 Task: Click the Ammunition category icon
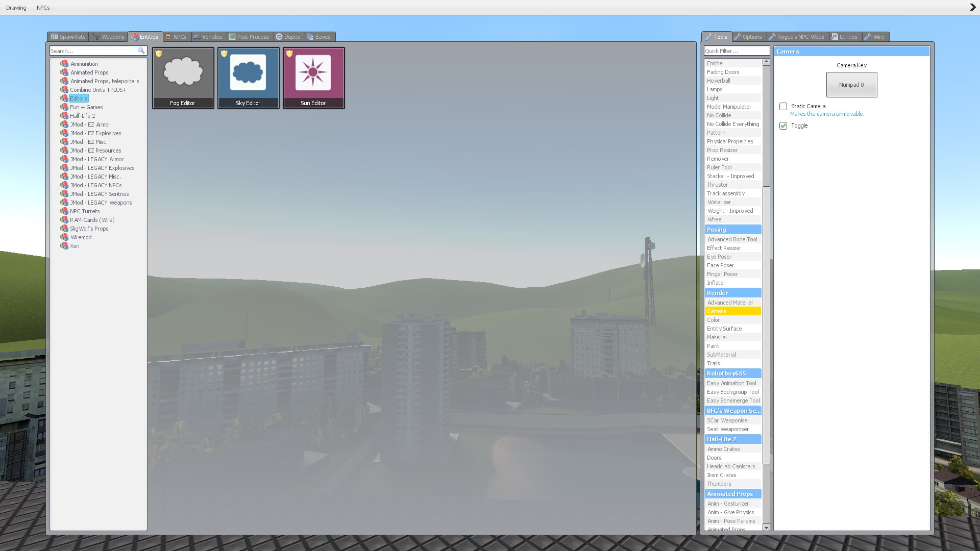(64, 64)
